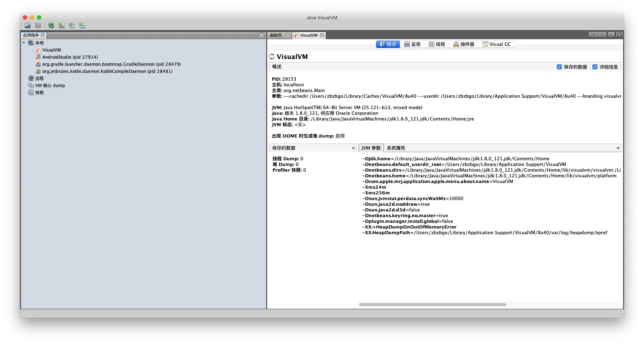Select GradleDaemon (pid 28479) in tree
The height and width of the screenshot is (344, 644).
(112, 64)
